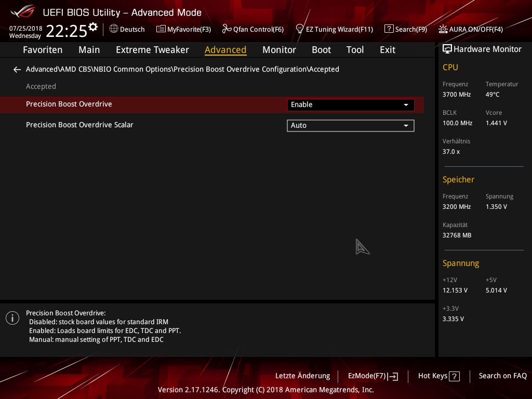532x399 pixels.
Task: Click the AURA light icon
Action: click(x=443, y=29)
